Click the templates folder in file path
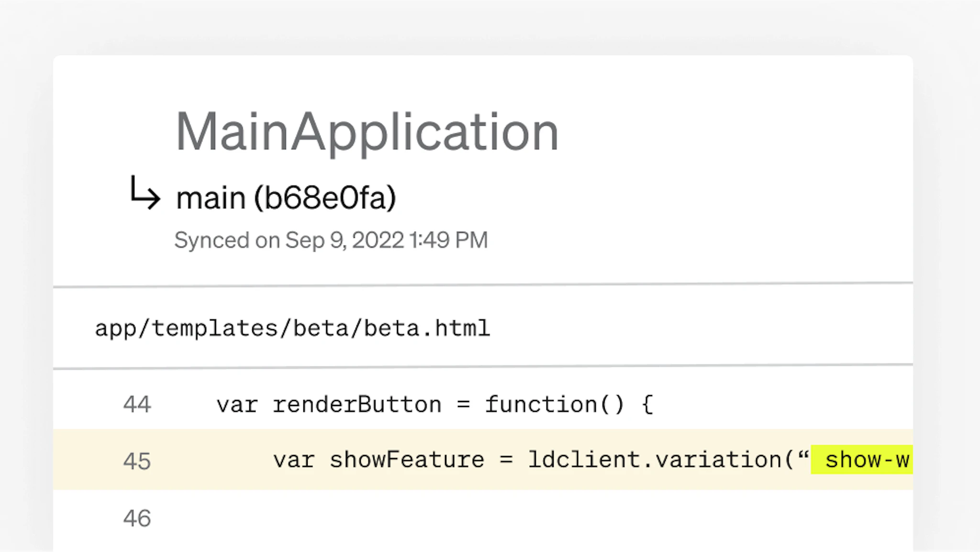The width and height of the screenshot is (980, 552). point(215,329)
